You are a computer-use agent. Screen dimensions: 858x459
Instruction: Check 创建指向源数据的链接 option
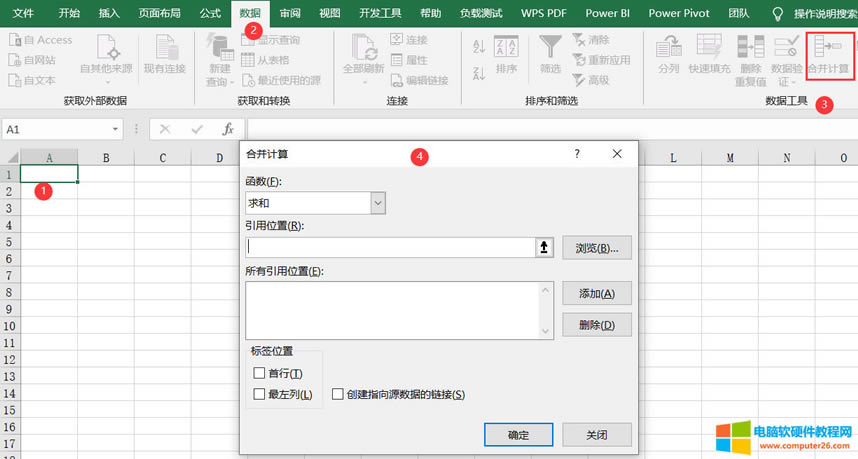click(x=338, y=394)
